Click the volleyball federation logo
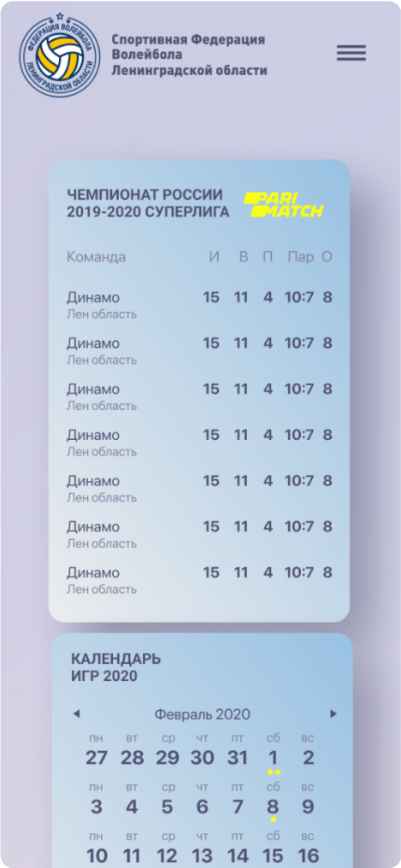 point(60,55)
